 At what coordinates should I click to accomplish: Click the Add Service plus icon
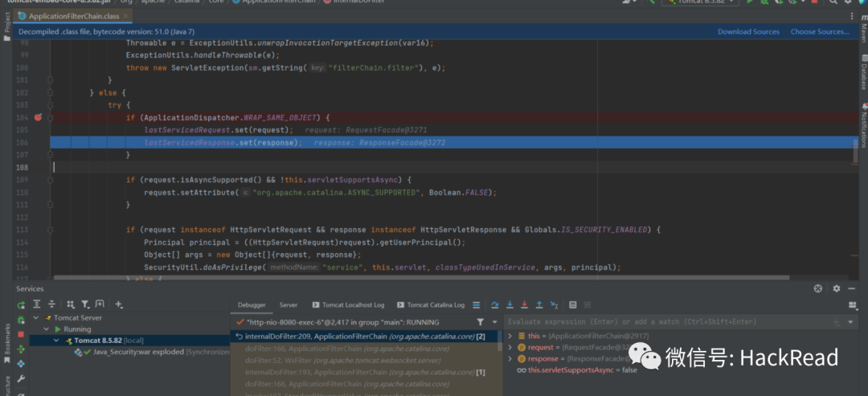118,304
